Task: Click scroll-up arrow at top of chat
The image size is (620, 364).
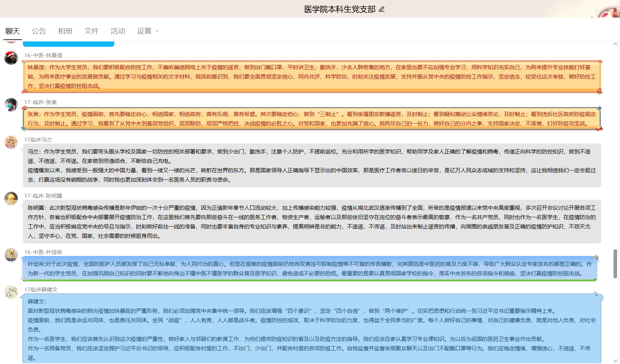Action: 615,44
